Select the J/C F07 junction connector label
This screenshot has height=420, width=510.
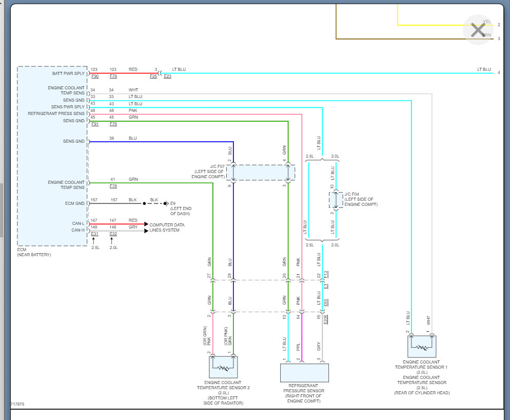(208, 171)
